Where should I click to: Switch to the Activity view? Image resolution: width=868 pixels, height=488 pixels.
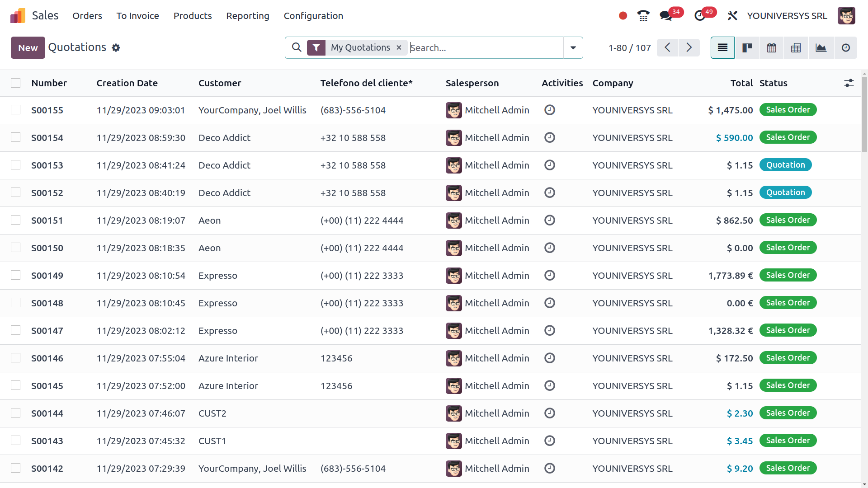point(846,47)
